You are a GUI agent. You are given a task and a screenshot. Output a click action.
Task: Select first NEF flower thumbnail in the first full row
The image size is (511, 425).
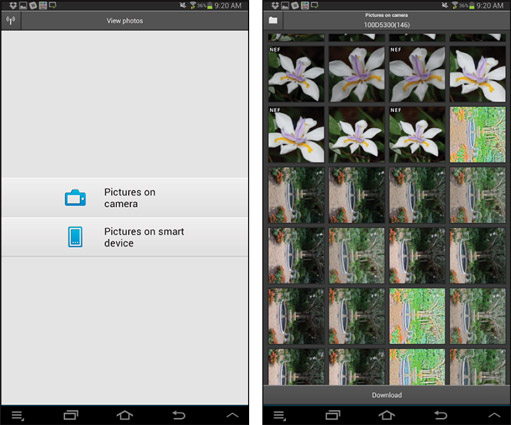pos(296,74)
